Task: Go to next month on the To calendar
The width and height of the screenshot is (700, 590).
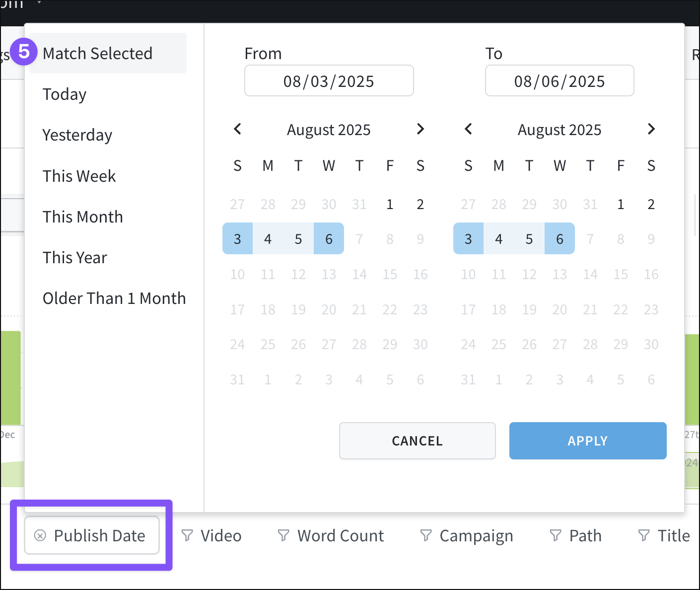Action: click(x=651, y=129)
